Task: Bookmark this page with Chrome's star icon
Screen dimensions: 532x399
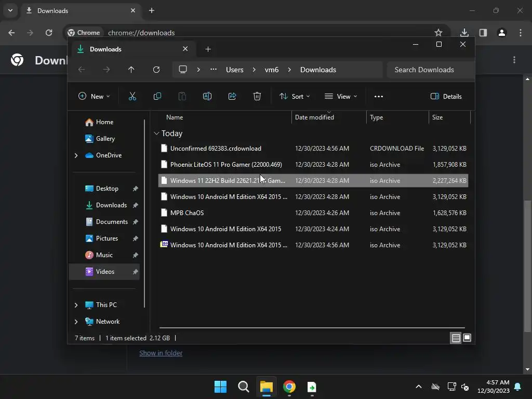Action: click(x=438, y=33)
